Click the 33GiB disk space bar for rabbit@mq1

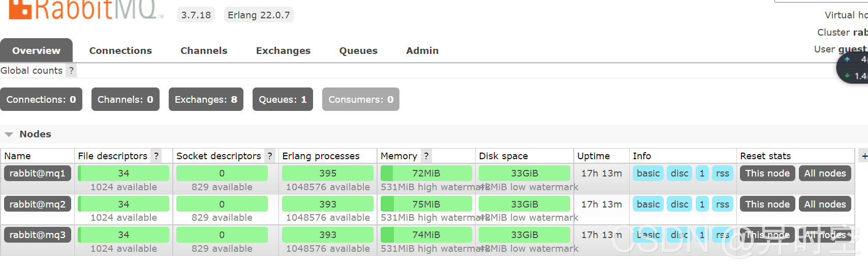[524, 173]
